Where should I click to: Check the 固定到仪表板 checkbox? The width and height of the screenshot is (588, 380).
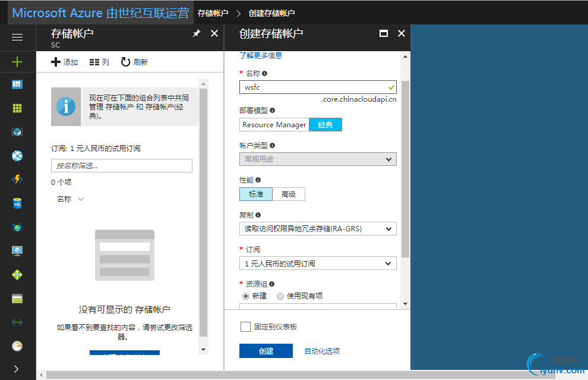coord(246,326)
